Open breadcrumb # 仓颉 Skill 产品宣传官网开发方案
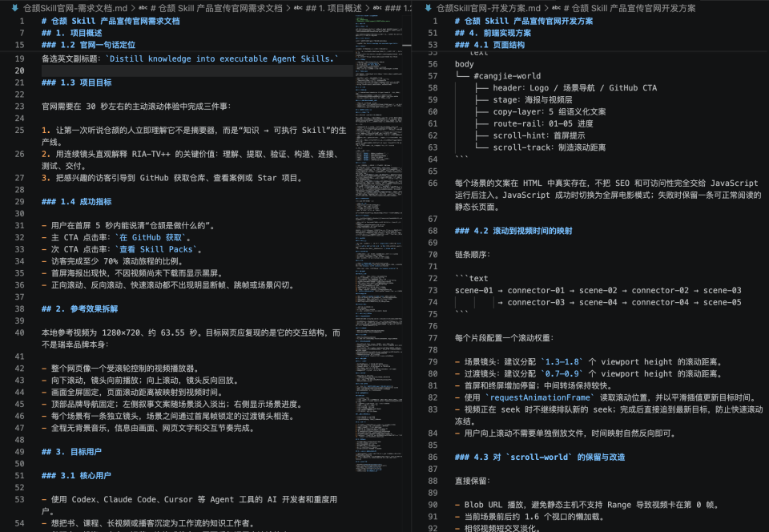This screenshot has width=769, height=532. (630, 8)
